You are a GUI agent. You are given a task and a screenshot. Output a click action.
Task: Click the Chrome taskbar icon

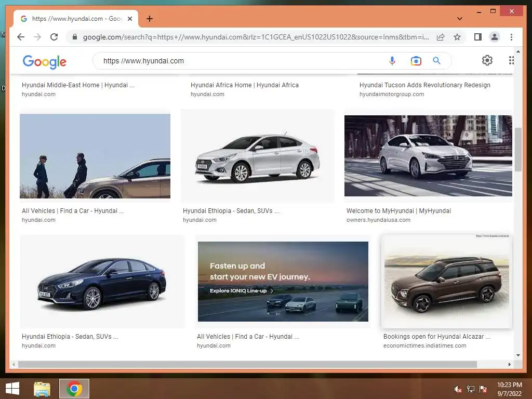point(74,389)
